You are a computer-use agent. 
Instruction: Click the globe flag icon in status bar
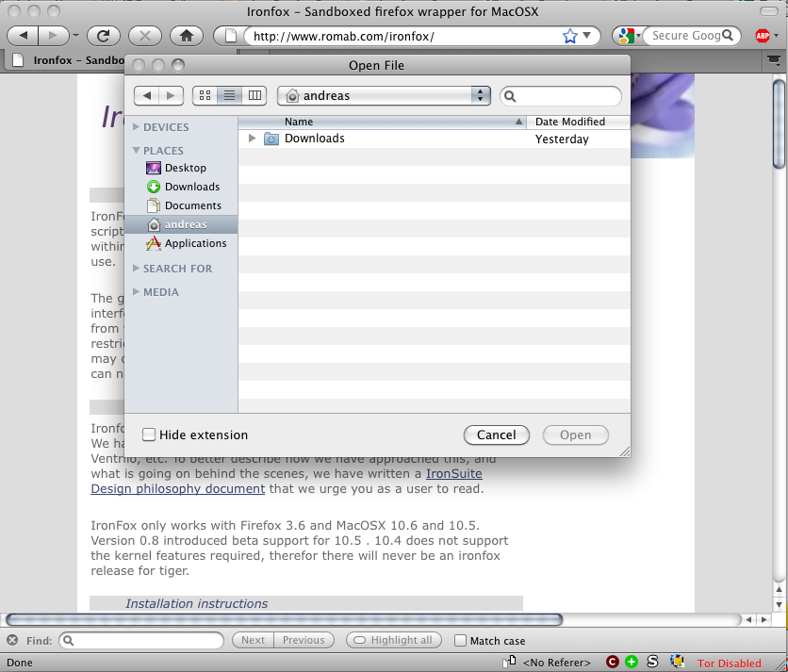pyautogui.click(x=677, y=662)
